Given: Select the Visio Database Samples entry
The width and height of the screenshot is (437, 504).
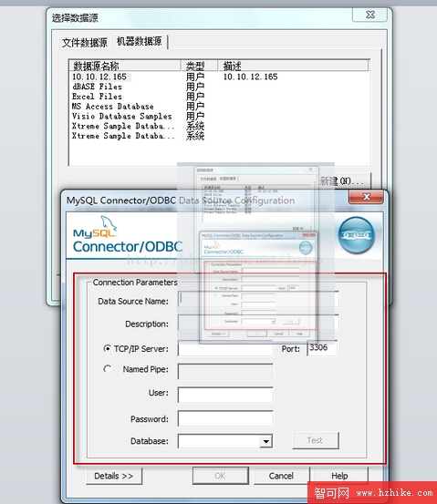Looking at the screenshot, I should coord(219,116).
